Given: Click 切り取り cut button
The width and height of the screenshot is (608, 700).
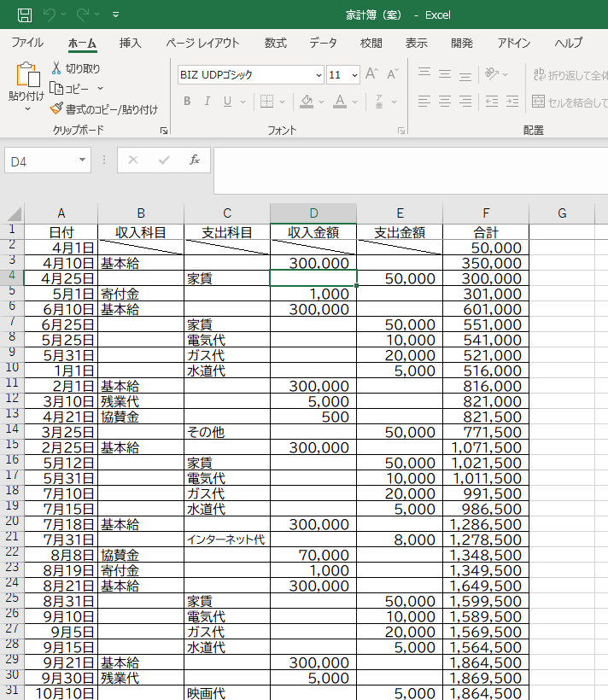Looking at the screenshot, I should coord(76,68).
